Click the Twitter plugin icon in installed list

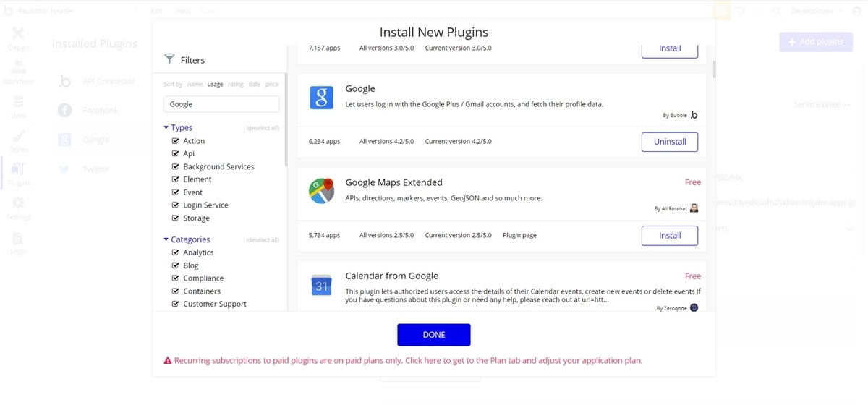coord(64,169)
